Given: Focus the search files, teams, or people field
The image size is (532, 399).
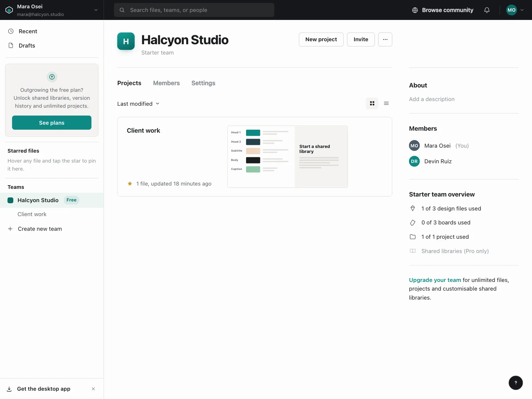Looking at the screenshot, I should [194, 10].
